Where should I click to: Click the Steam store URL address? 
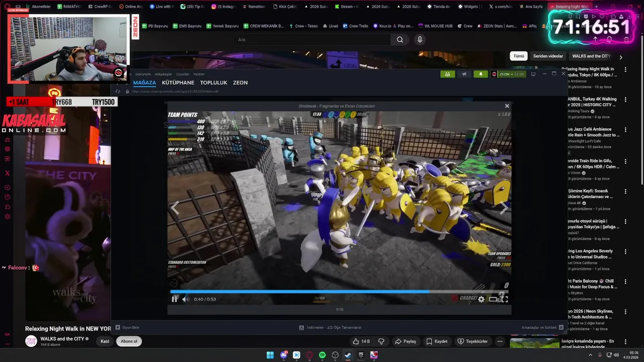coord(175,92)
